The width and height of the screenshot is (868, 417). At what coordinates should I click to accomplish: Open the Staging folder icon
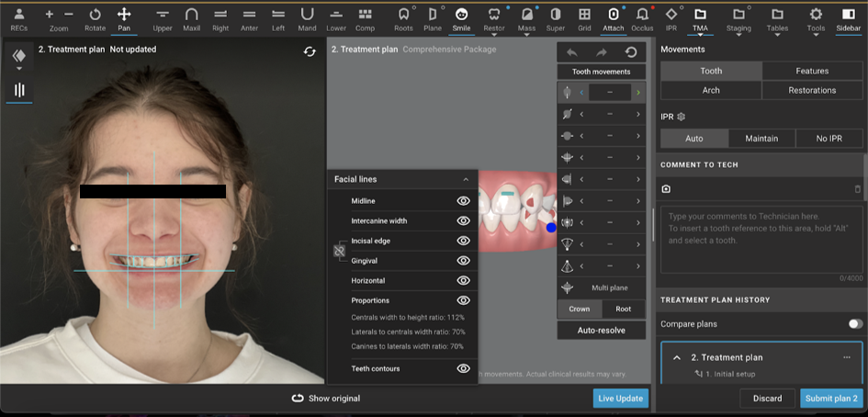click(x=738, y=16)
